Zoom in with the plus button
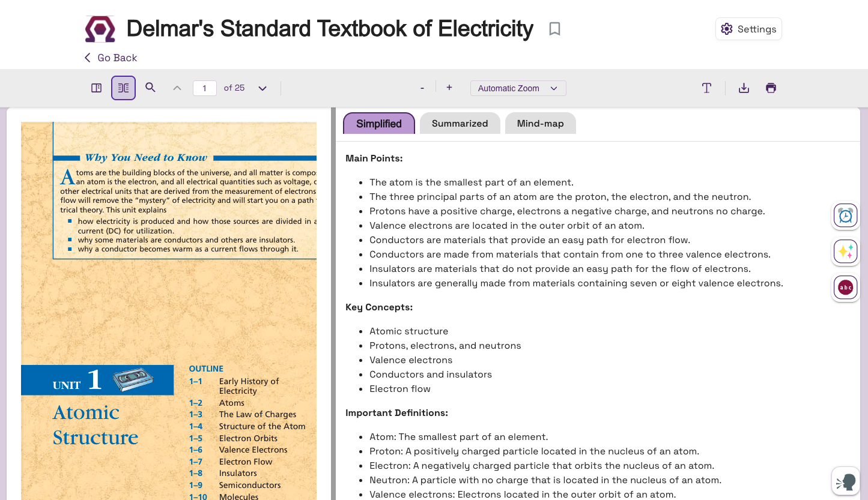 (x=449, y=88)
